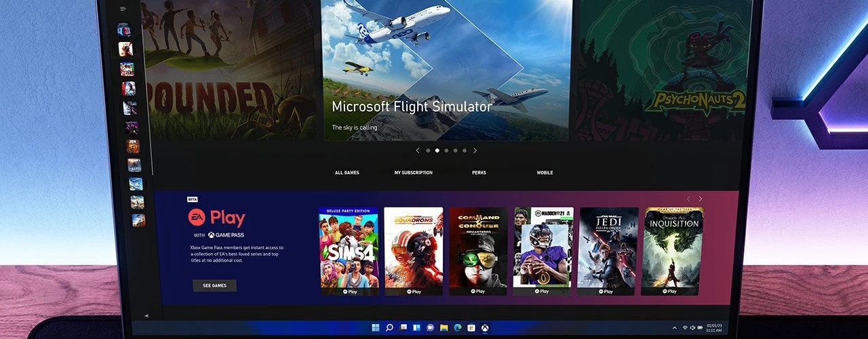Click the Microsoft Flight Simulator title text
868x339 pixels.
412,107
